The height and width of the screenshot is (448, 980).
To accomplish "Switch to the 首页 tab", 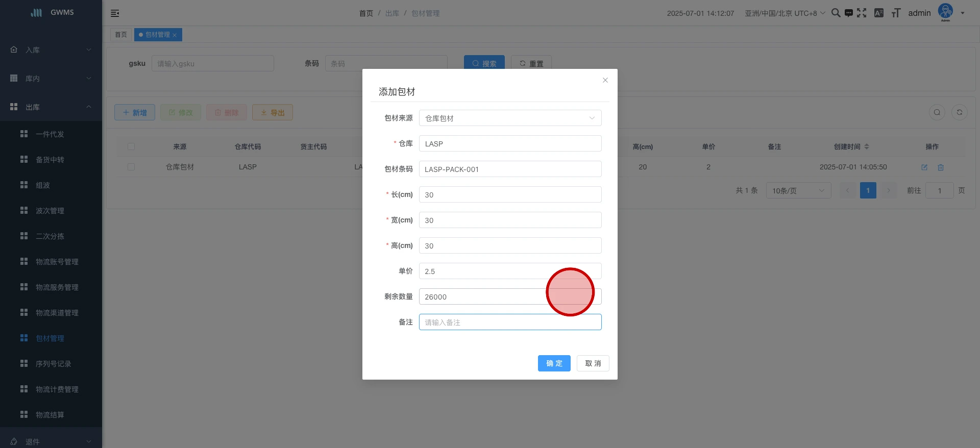I will click(121, 35).
